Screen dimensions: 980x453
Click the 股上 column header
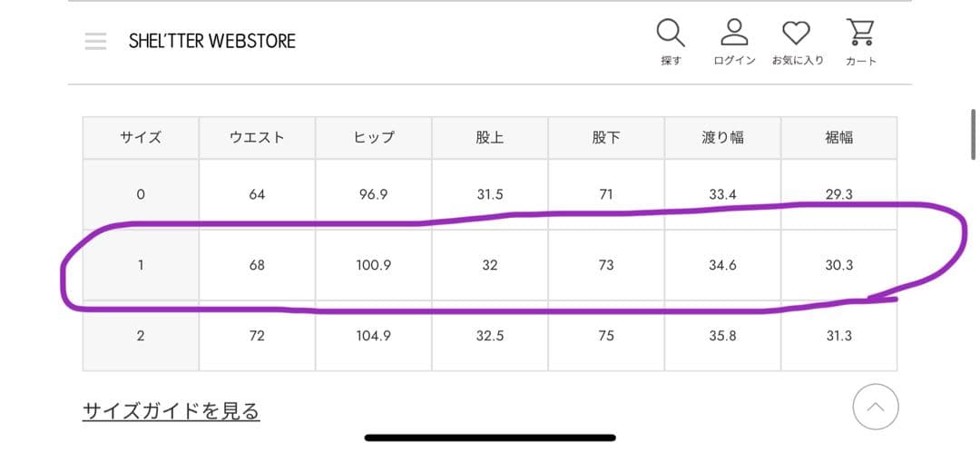[489, 138]
